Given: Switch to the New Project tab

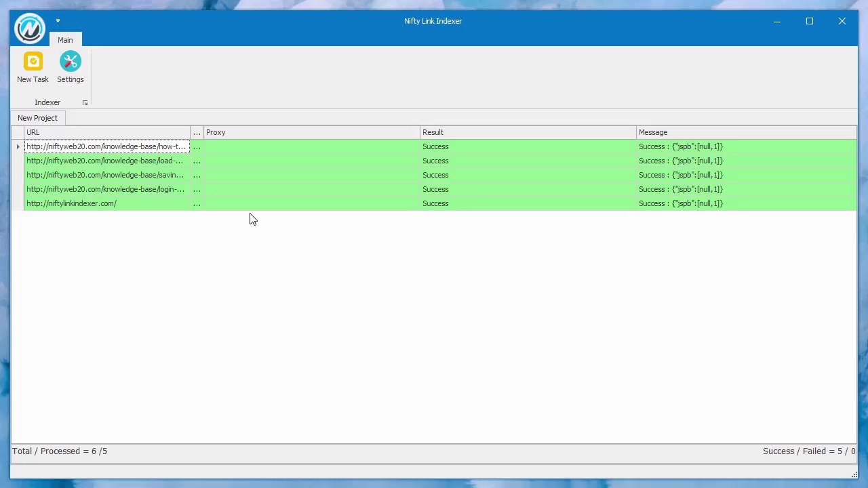Looking at the screenshot, I should click(x=38, y=118).
